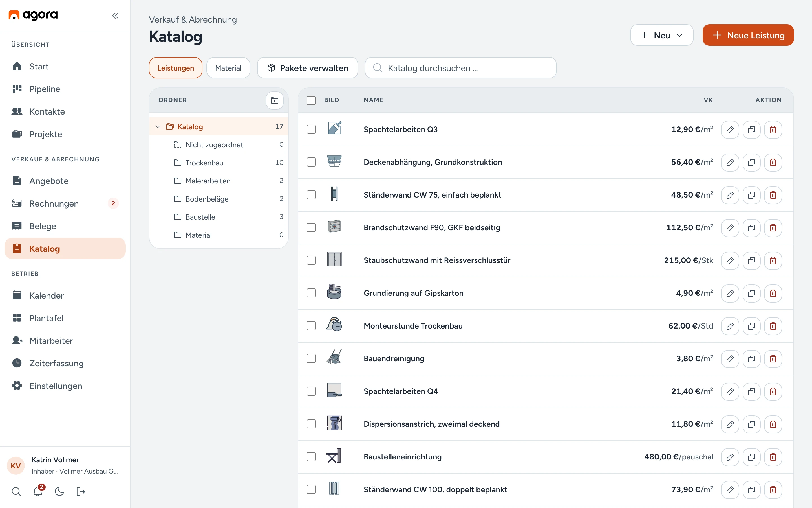Tick the Baustelleneinrichtung row checkbox
Image resolution: width=812 pixels, height=508 pixels.
click(311, 457)
